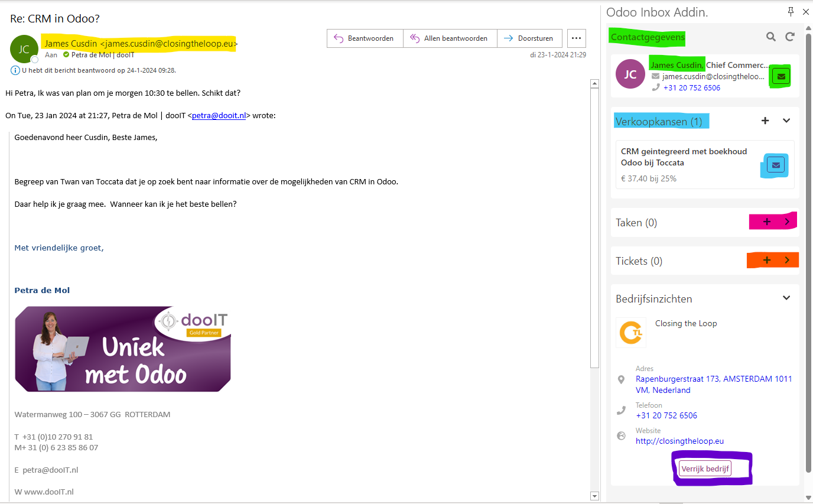Create a new taak using the plus icon
Viewport: 813px width, 504px height.
pos(765,222)
